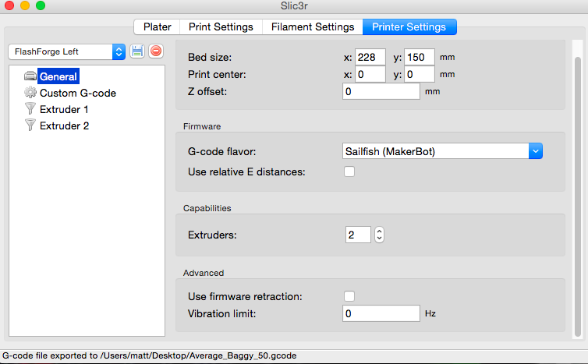Image resolution: width=588 pixels, height=364 pixels.
Task: Switch to the Plater tab
Action: (x=158, y=27)
